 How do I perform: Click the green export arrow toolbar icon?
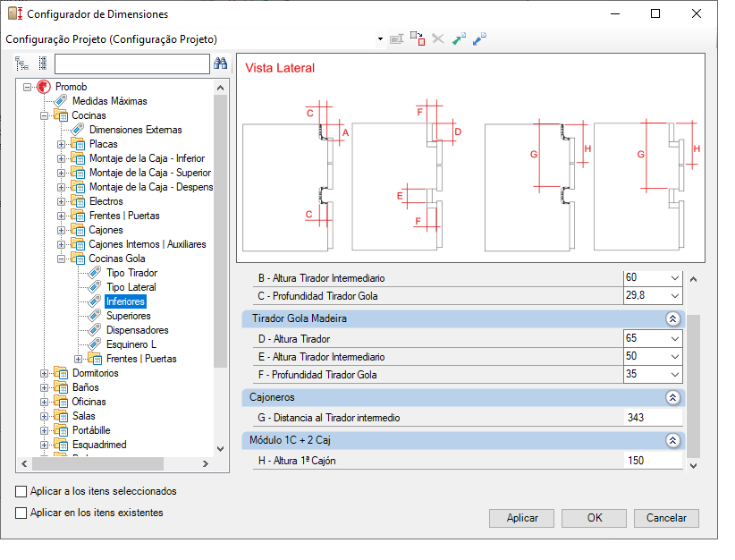tap(459, 39)
